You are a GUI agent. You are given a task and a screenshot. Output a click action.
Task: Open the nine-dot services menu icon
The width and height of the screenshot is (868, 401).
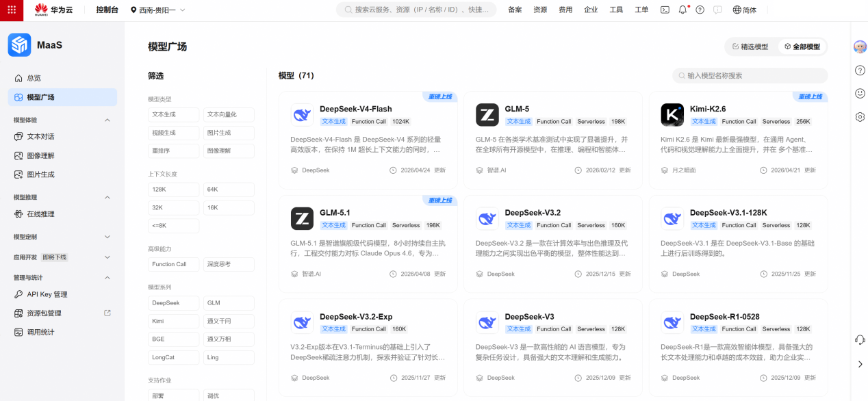point(12,10)
